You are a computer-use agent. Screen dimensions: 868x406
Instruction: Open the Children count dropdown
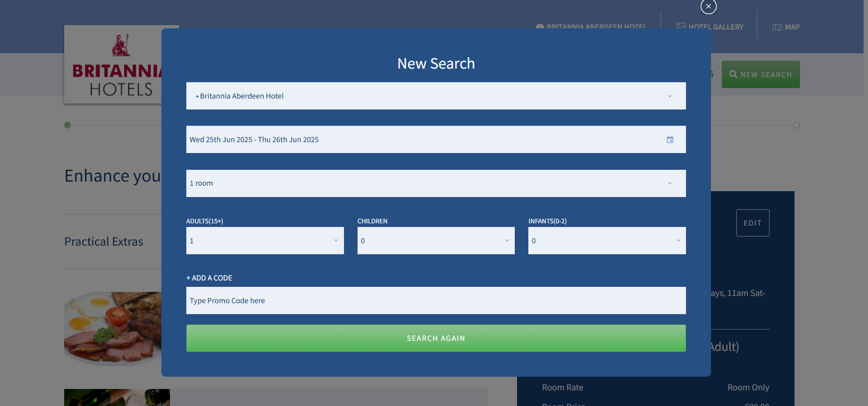[436, 241]
